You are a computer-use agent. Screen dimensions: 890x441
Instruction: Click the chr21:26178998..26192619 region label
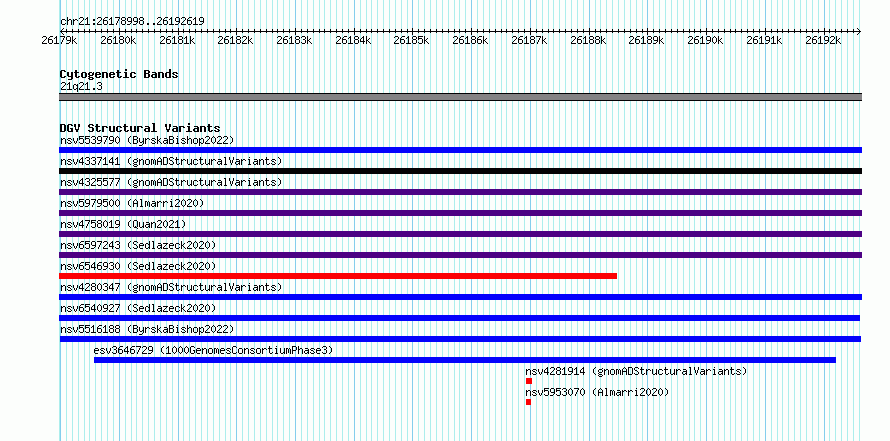pos(132,21)
